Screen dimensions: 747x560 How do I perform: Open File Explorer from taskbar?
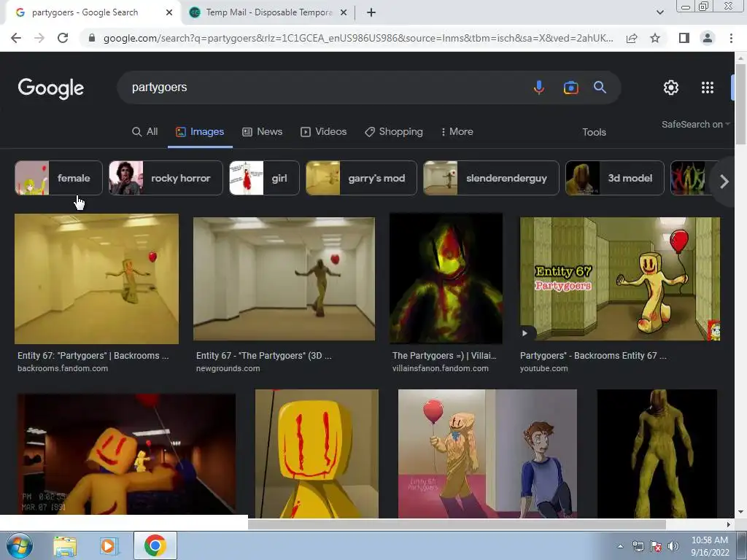coord(65,545)
